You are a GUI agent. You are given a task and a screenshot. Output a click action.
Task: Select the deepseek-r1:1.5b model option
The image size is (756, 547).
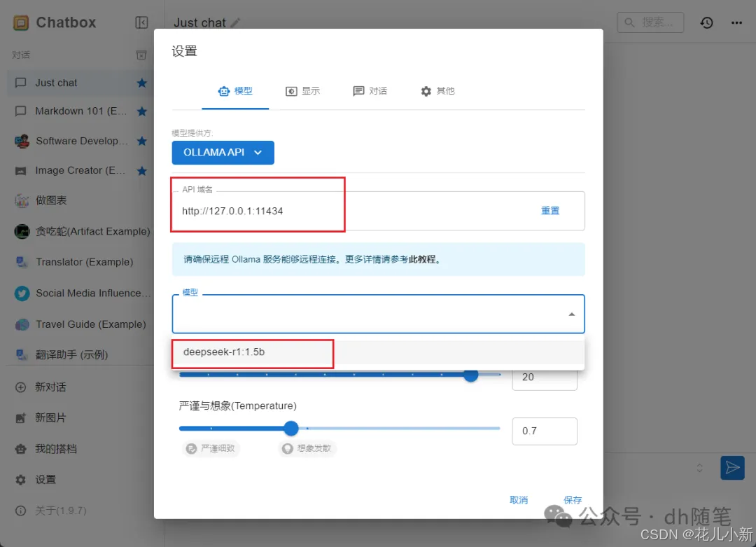[378, 352]
